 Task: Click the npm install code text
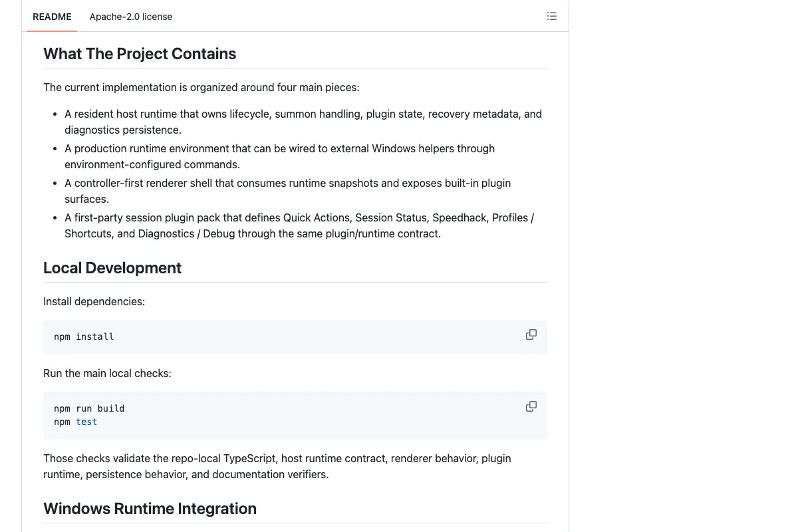click(84, 336)
